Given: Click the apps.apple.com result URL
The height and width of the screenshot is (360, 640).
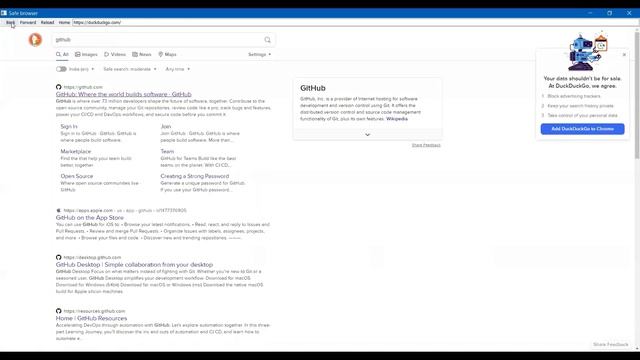Looking at the screenshot, I should coord(125,210).
